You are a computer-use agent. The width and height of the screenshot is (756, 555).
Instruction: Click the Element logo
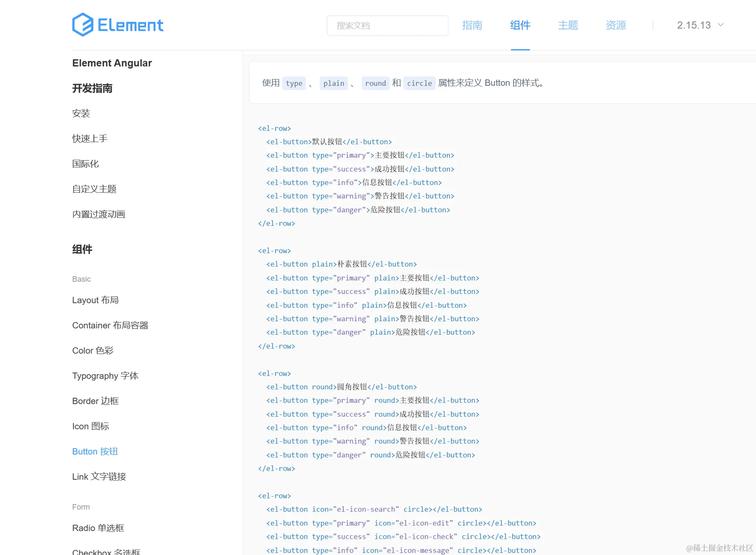118,25
